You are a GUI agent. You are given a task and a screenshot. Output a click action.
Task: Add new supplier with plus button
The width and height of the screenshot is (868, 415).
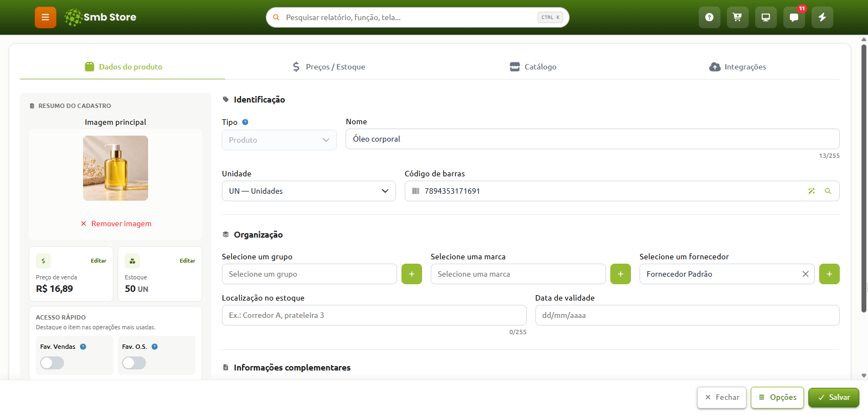tap(829, 274)
